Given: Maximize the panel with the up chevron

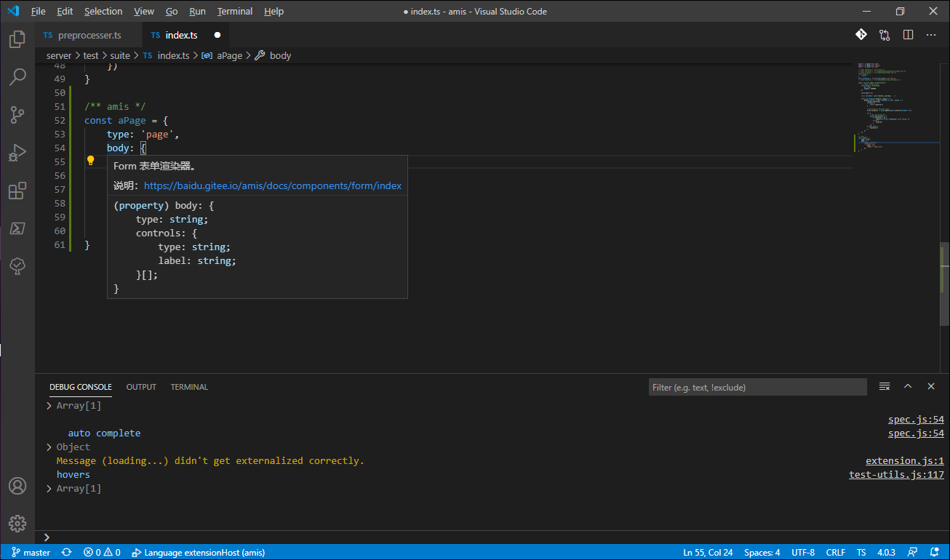Looking at the screenshot, I should click(x=908, y=386).
